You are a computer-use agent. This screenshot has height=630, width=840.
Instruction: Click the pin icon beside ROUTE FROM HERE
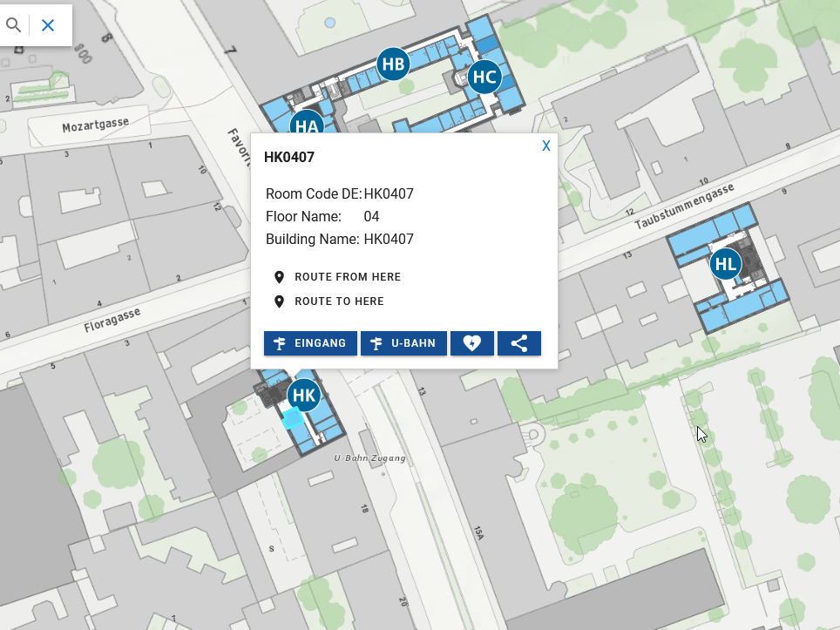[279, 276]
